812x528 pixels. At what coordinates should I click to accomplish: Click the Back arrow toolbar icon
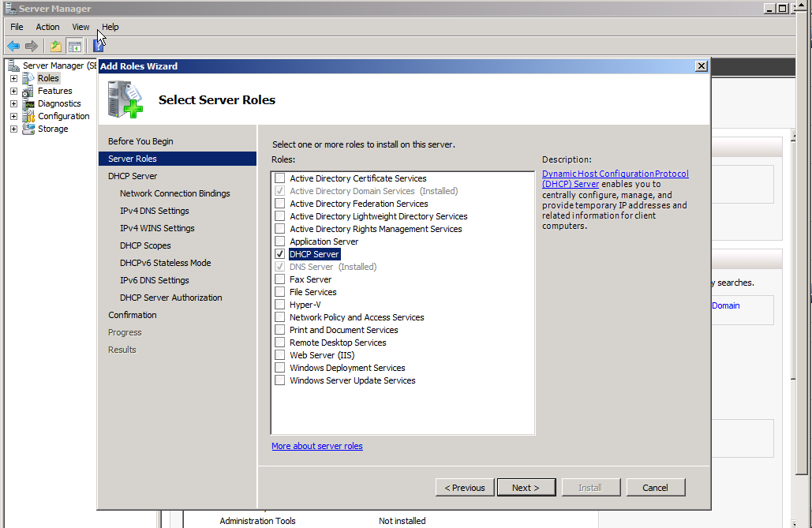pos(13,46)
